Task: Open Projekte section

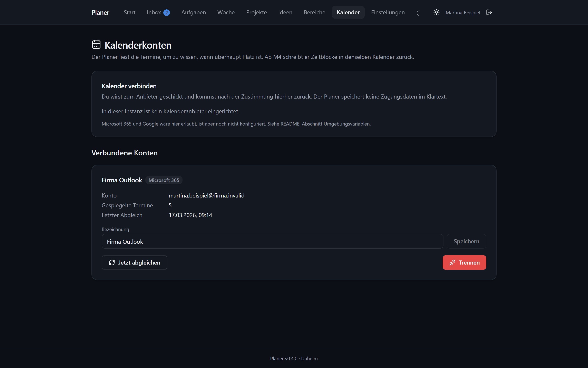Action: point(256,12)
